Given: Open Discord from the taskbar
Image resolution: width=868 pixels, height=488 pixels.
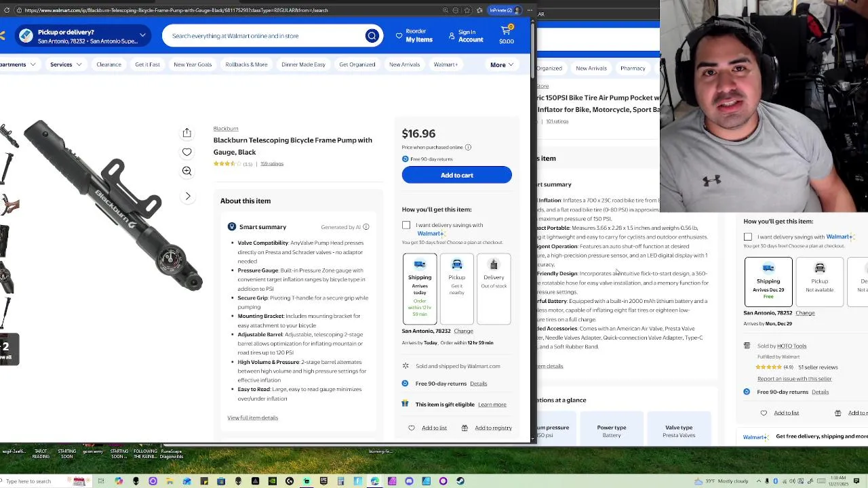Looking at the screenshot, I should (x=409, y=481).
